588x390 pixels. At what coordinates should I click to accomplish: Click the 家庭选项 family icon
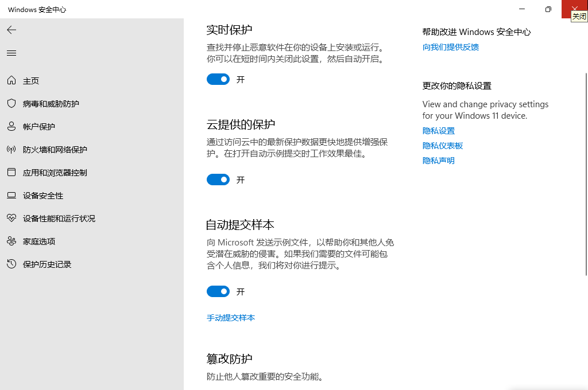pos(11,241)
